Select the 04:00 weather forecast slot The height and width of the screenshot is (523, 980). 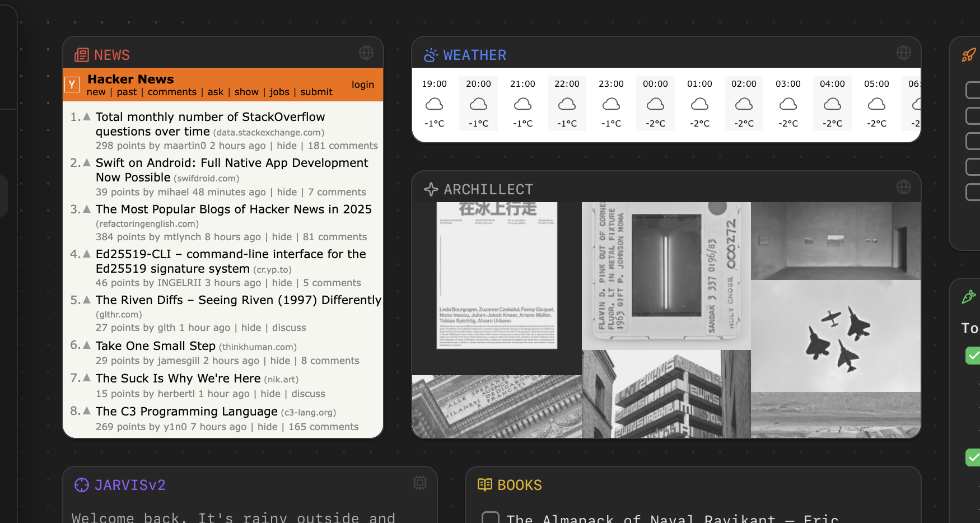[x=832, y=103]
